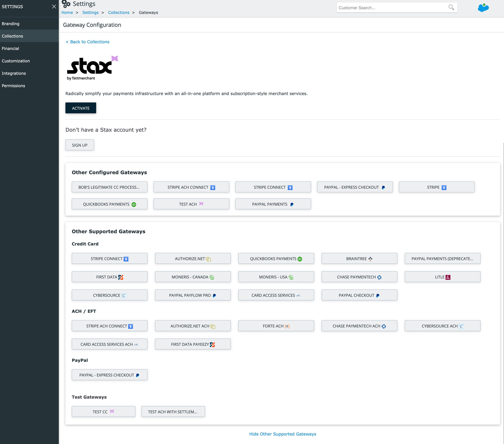Click the CyberSource ACH C icon
This screenshot has width=504, height=444.
(461, 326)
